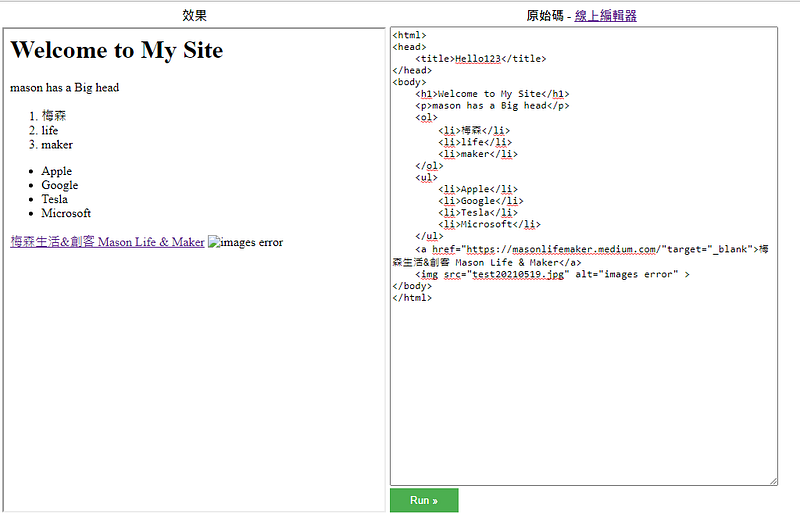Click the <li>Apple</li> code line

coord(478,189)
